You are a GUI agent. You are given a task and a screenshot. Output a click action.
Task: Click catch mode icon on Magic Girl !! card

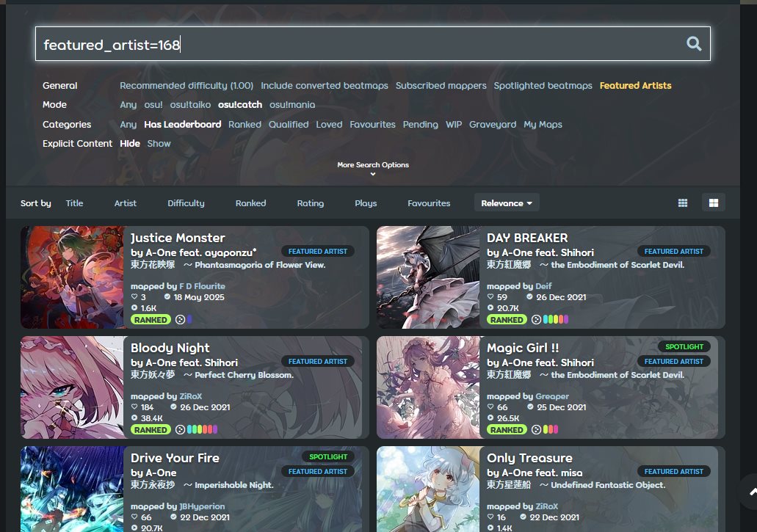point(536,430)
